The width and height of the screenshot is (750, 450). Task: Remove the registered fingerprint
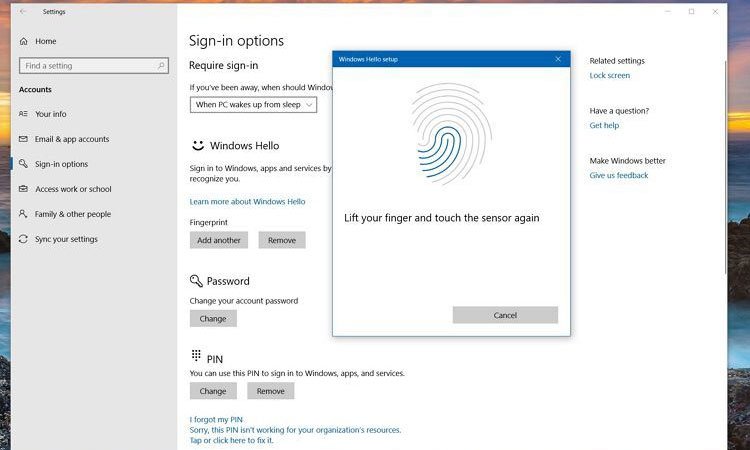(x=282, y=240)
